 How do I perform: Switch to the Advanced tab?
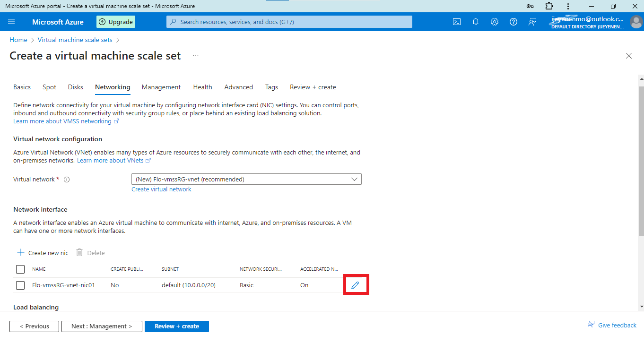(x=238, y=87)
